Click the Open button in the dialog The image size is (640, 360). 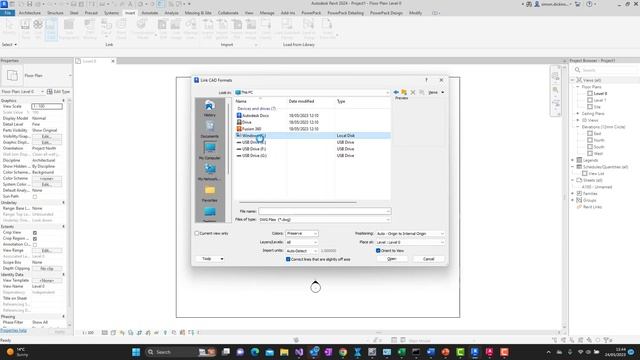coord(392,259)
